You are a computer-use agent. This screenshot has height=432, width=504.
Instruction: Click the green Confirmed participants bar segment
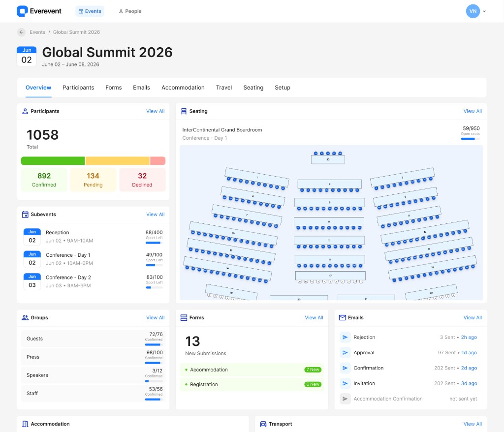click(53, 161)
